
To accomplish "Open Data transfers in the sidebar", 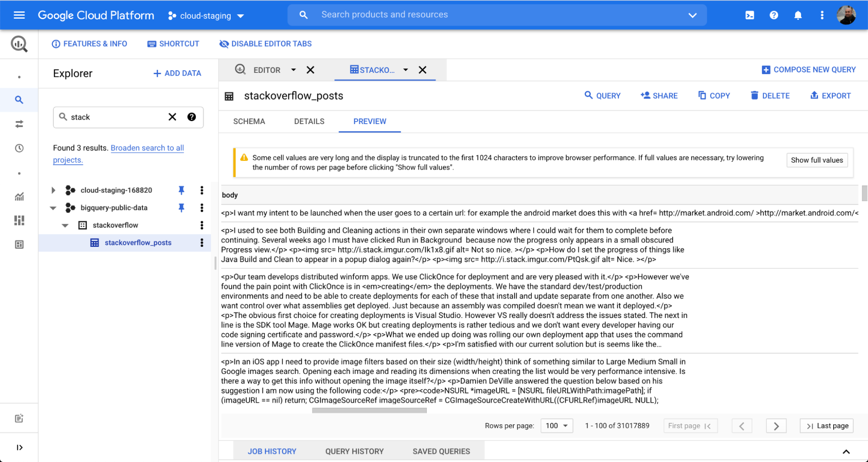I will click(19, 124).
